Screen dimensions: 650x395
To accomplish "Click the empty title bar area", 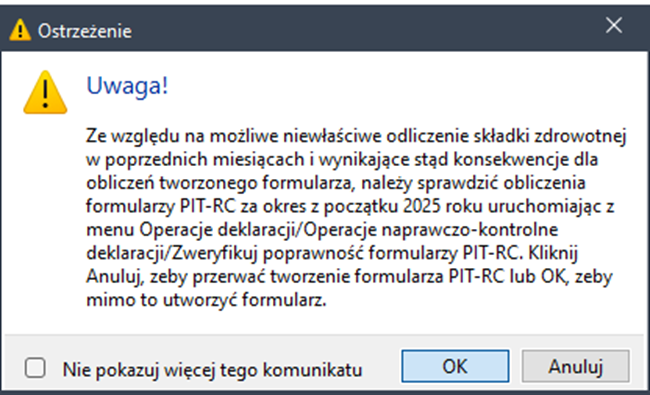I will pos(365,29).
